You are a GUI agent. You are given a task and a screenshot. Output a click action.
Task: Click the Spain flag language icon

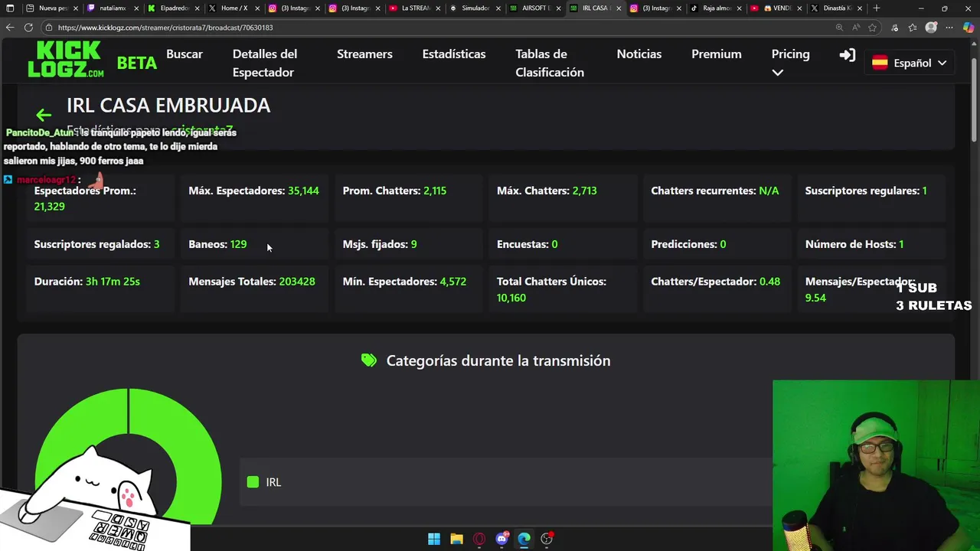pos(880,63)
